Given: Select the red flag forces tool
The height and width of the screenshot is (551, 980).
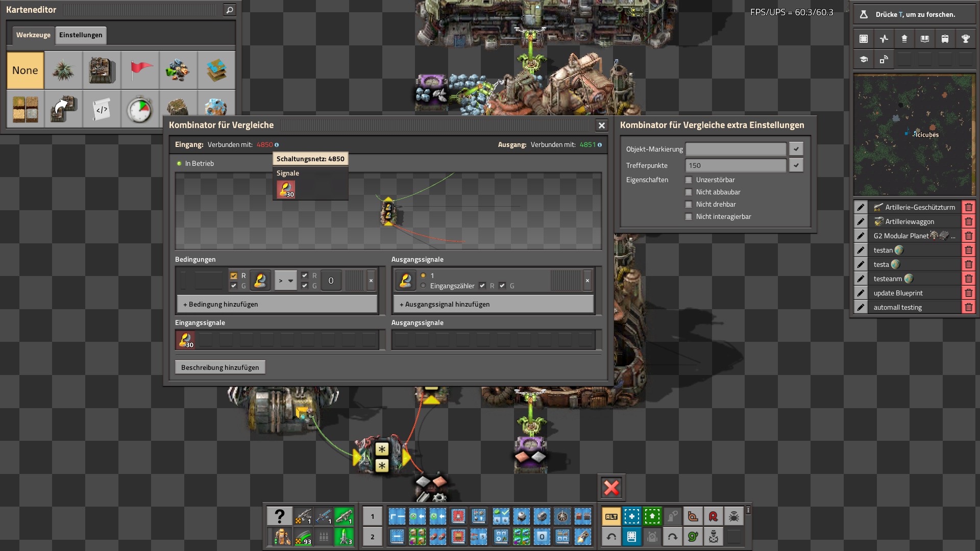Looking at the screenshot, I should tap(140, 70).
